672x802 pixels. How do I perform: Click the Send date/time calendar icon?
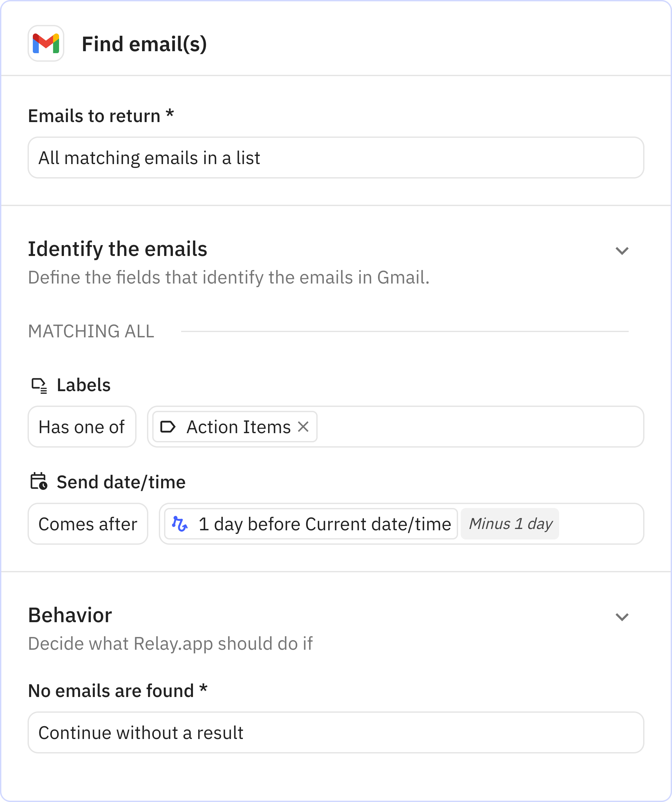39,482
